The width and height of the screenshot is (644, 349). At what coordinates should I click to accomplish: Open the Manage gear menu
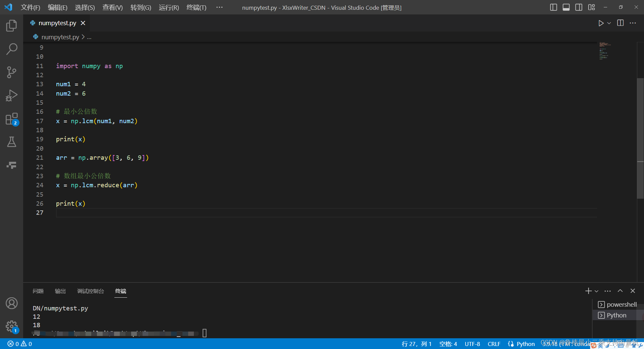[x=11, y=326]
